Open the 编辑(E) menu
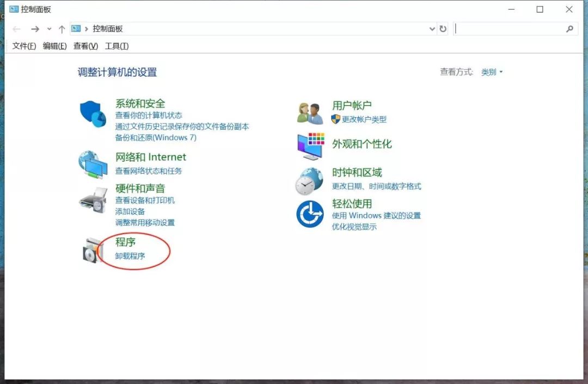The width and height of the screenshot is (588, 384). [x=55, y=46]
